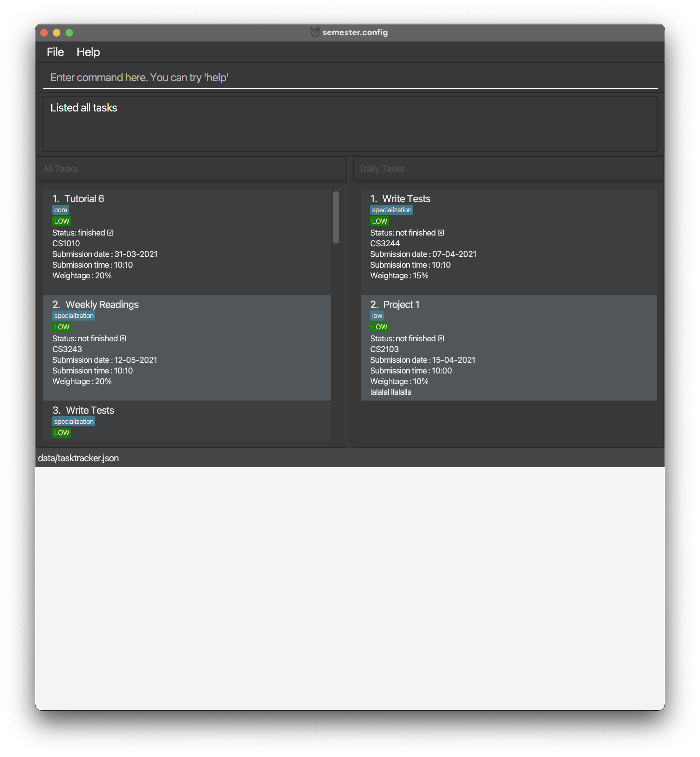
Task: Click the Daily Tasks panel header
Action: pyautogui.click(x=382, y=168)
